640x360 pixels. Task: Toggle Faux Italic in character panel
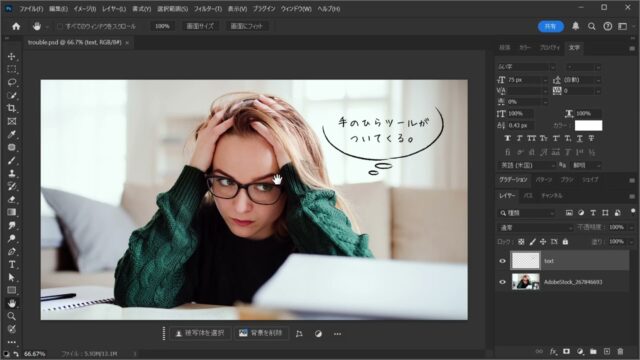tap(520, 138)
